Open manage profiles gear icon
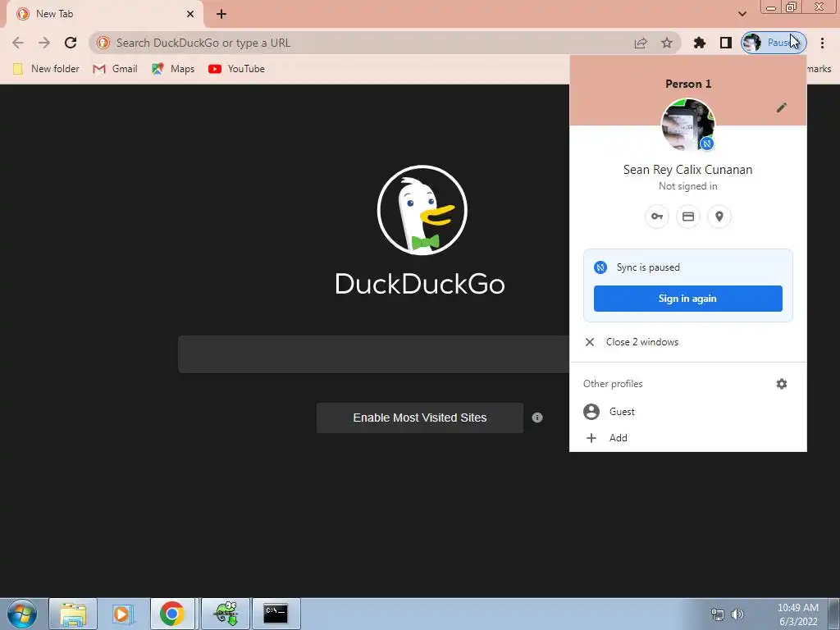Image resolution: width=840 pixels, height=630 pixels. coord(782,384)
